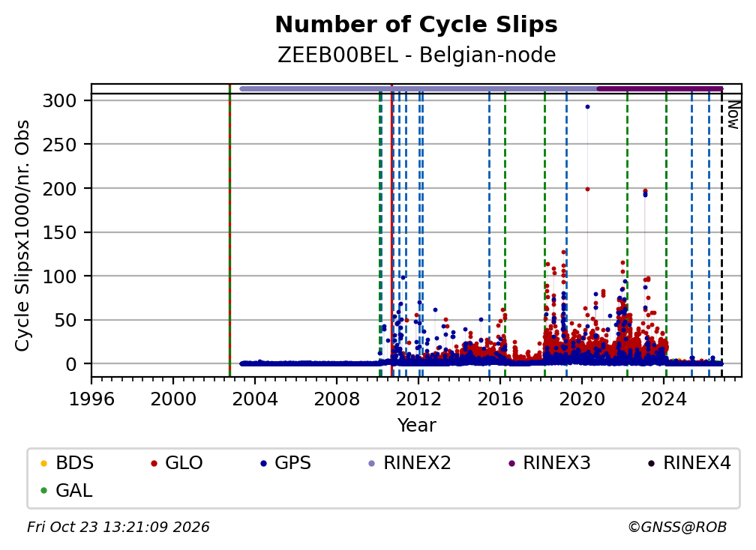Click the x-axis tick label 2024
This screenshot has width=756, height=550.
tap(664, 399)
